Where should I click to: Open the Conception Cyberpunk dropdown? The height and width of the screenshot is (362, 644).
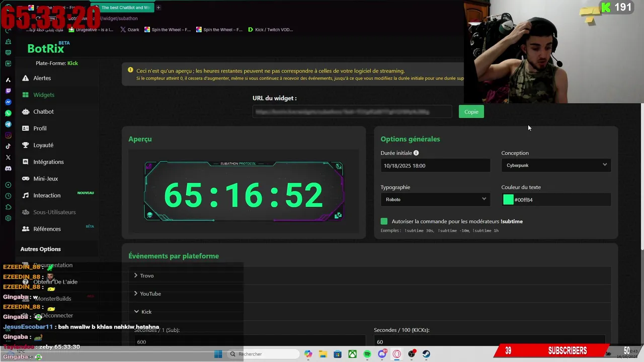[556, 165]
